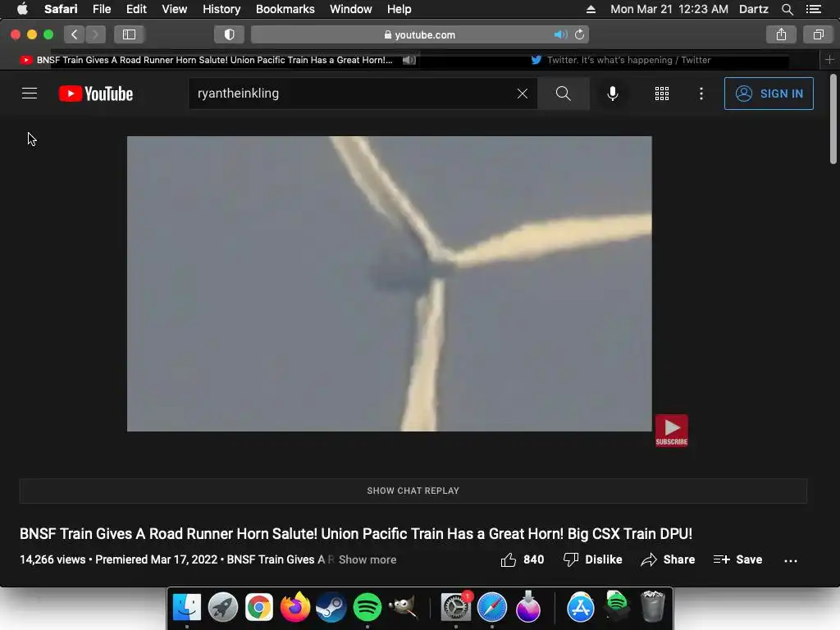Mute audio via address bar speaker
Screen dimensions: 840x630
pos(560,34)
